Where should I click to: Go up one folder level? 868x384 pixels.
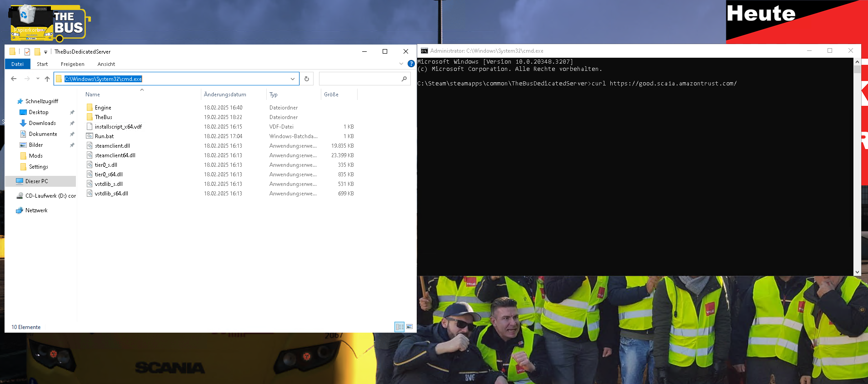tap(47, 79)
